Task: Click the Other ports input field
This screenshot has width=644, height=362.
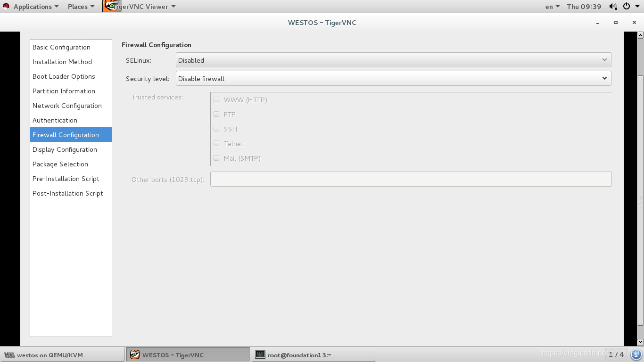Action: click(x=411, y=179)
